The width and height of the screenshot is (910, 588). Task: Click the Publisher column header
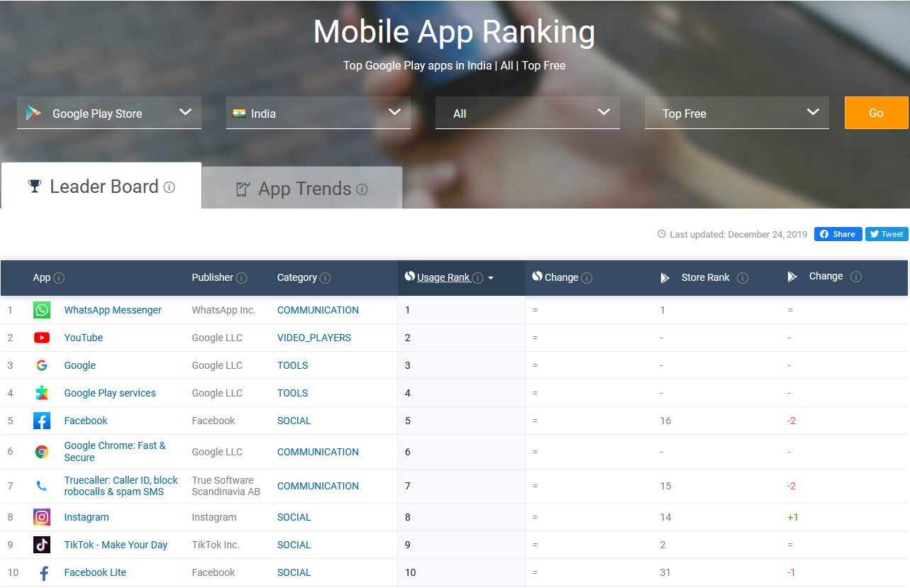(213, 277)
